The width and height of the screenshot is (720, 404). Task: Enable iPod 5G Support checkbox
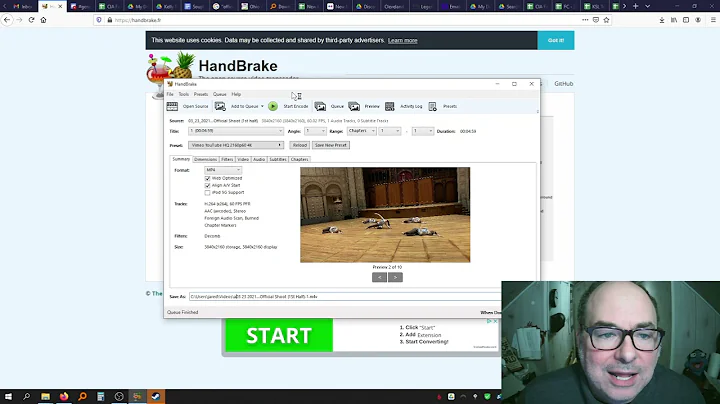coord(208,193)
